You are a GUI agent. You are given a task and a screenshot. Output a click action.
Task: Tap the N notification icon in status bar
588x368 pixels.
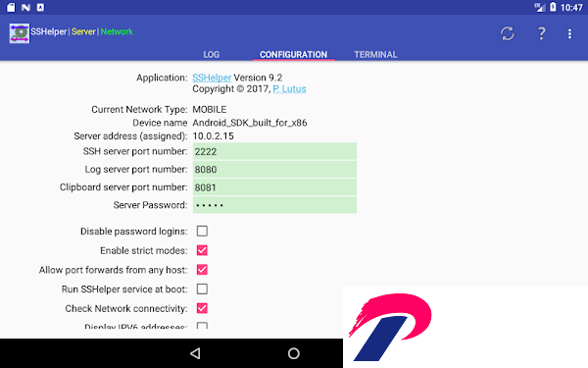25,7
